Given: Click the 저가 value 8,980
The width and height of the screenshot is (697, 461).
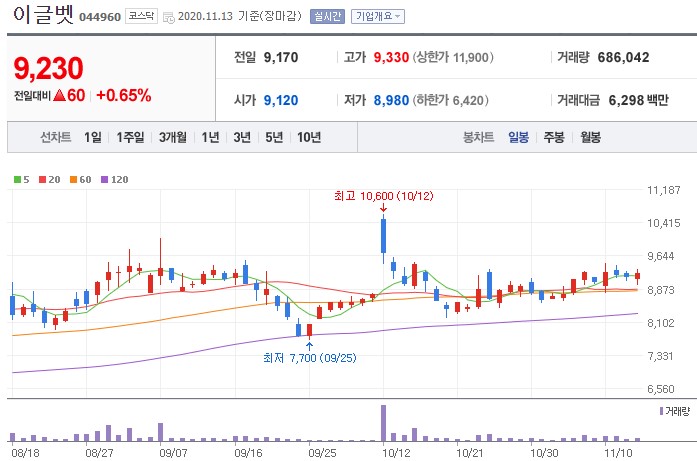Looking at the screenshot, I should pos(391,100).
